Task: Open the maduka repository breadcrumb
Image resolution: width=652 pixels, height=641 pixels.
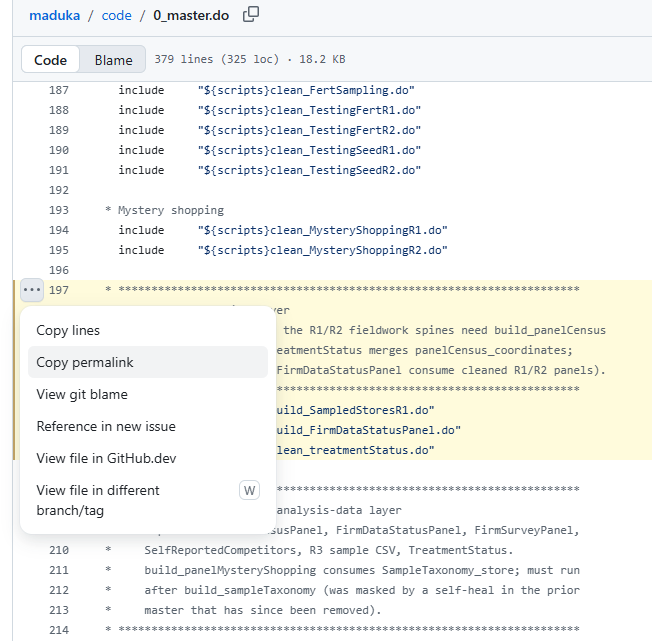Action: pos(54,15)
